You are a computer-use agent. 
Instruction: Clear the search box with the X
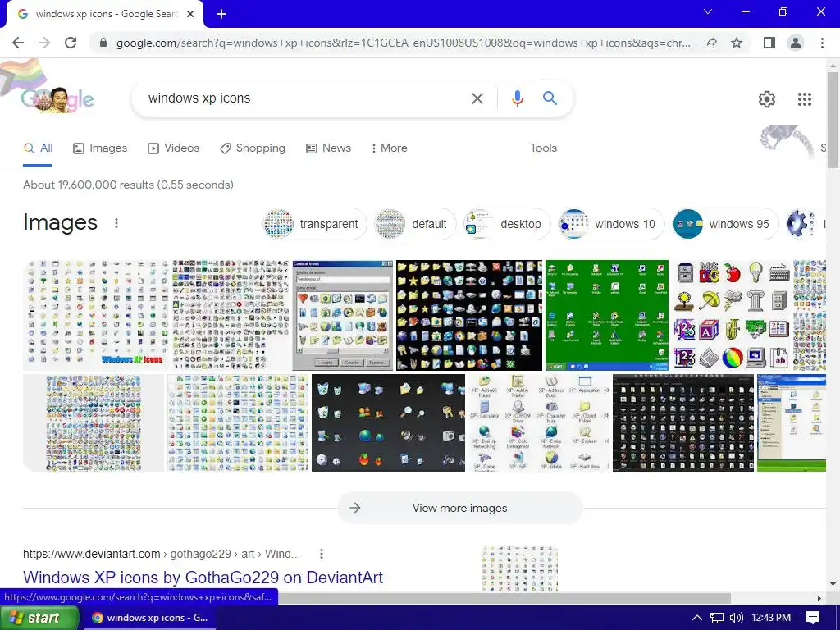pos(477,98)
